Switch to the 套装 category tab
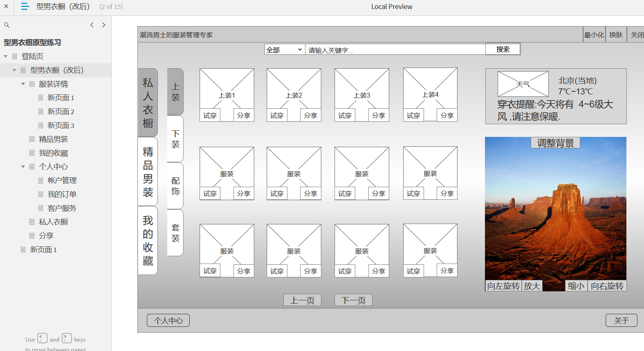The width and height of the screenshot is (644, 351). [x=175, y=233]
